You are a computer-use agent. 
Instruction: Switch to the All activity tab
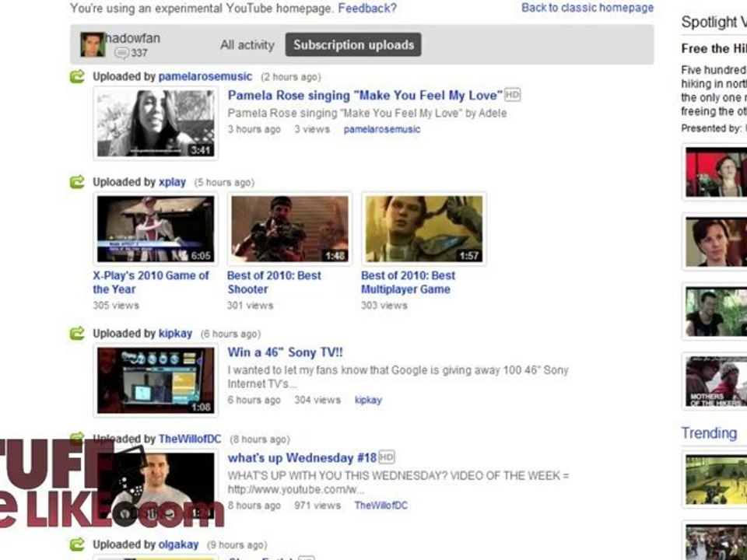(247, 45)
